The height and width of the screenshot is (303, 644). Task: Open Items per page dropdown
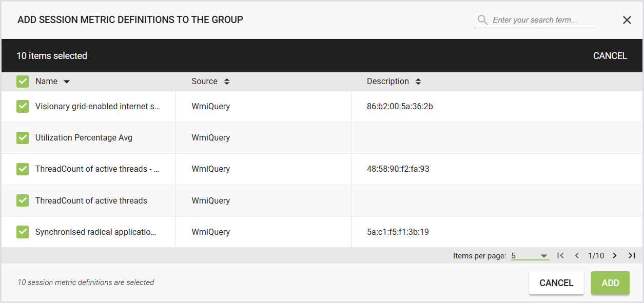[530, 255]
